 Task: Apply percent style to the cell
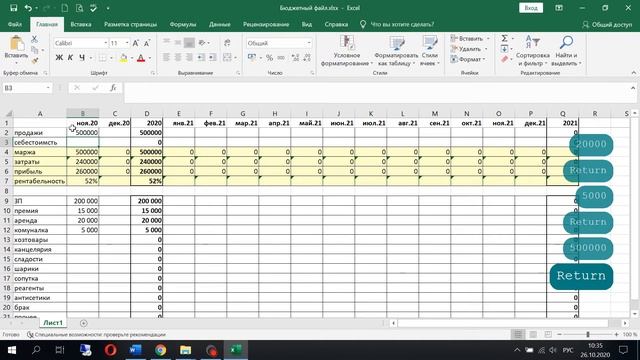coord(269,58)
